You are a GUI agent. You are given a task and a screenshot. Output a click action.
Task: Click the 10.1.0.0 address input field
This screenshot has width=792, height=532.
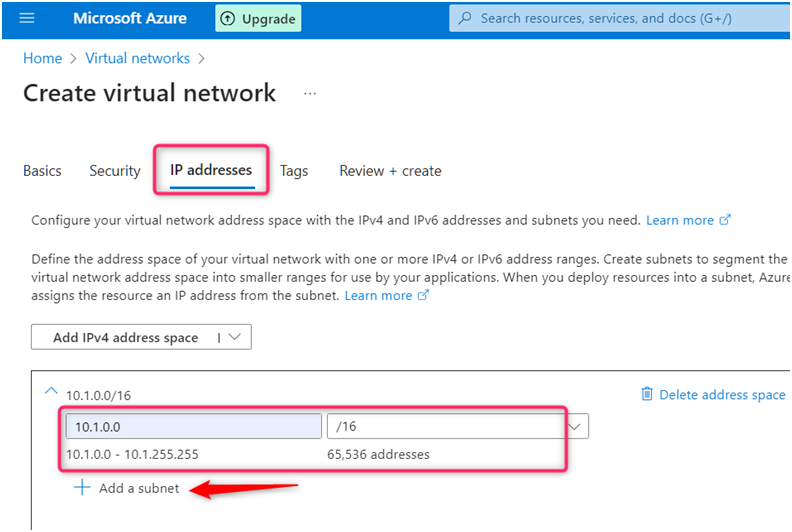tap(194, 426)
